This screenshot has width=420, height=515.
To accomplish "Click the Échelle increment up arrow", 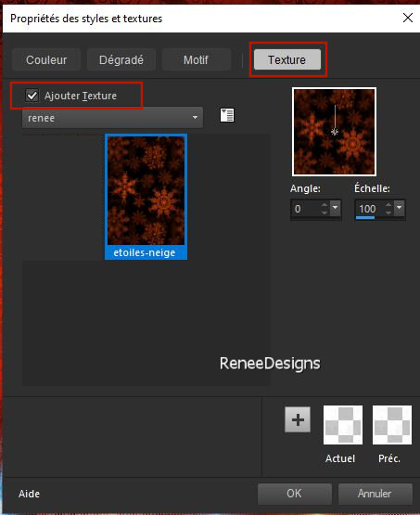I will [388, 205].
